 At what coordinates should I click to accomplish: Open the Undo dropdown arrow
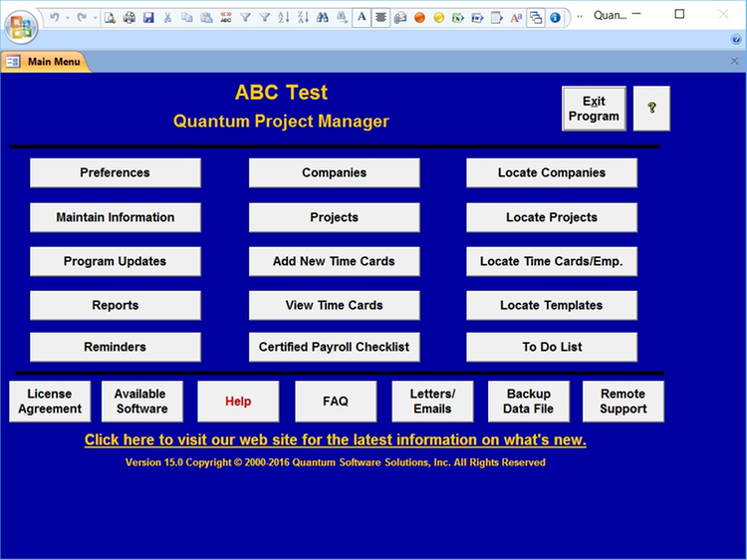point(68,17)
